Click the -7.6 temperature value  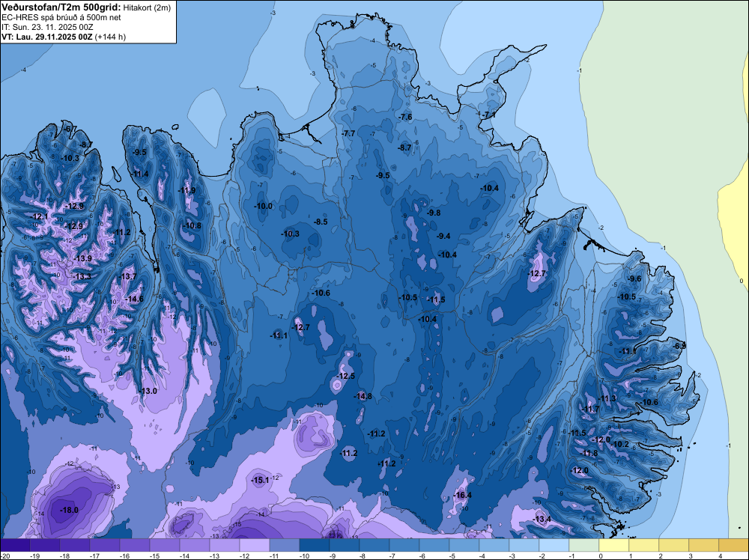pos(405,117)
